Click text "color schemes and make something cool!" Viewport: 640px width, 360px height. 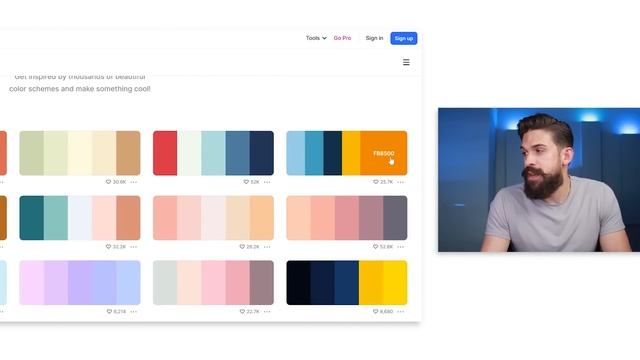[80, 89]
